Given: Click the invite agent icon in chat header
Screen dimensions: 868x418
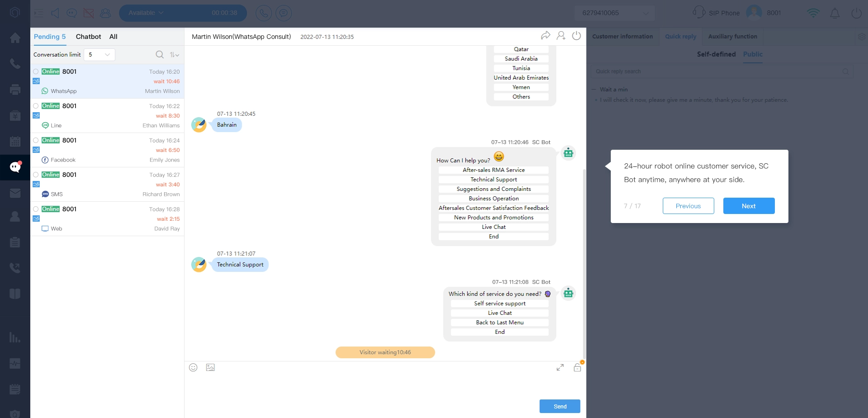Looking at the screenshot, I should coord(561,36).
